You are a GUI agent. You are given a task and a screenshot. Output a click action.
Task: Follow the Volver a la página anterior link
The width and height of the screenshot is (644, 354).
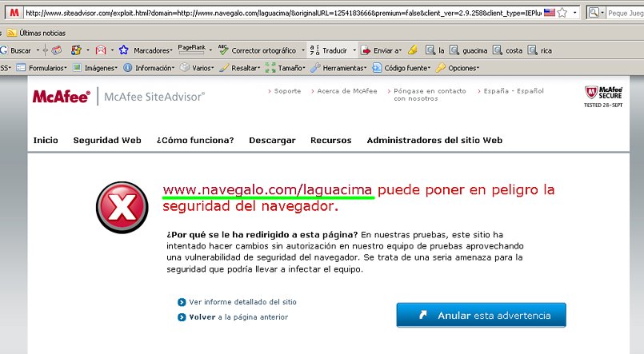(x=238, y=317)
